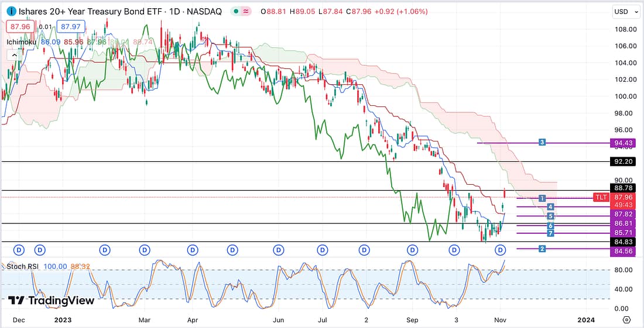The width and height of the screenshot is (644, 328).
Task: Click the rightmost dividend D marker near Nov
Action: click(x=501, y=250)
